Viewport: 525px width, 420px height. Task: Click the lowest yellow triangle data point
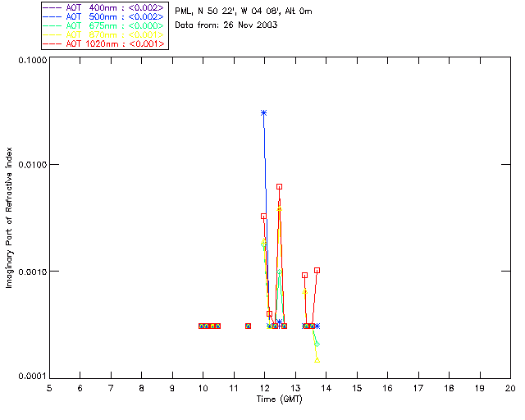(317, 360)
